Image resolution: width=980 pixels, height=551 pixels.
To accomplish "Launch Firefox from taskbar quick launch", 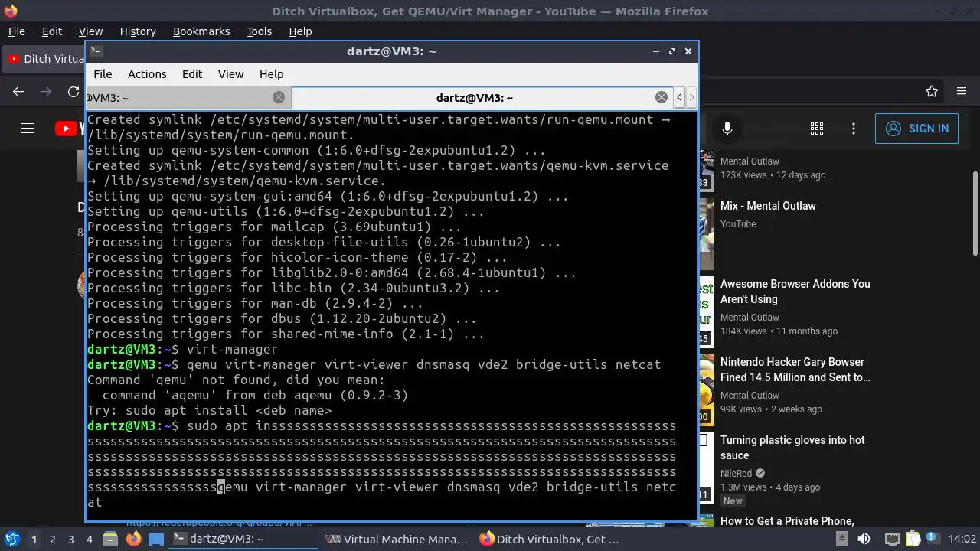I will pos(133,540).
